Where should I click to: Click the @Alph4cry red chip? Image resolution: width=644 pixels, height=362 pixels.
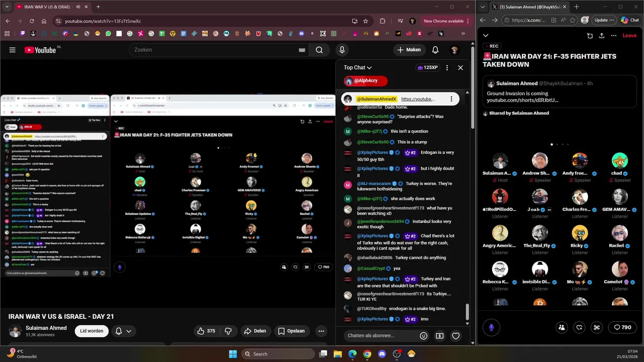point(366,80)
